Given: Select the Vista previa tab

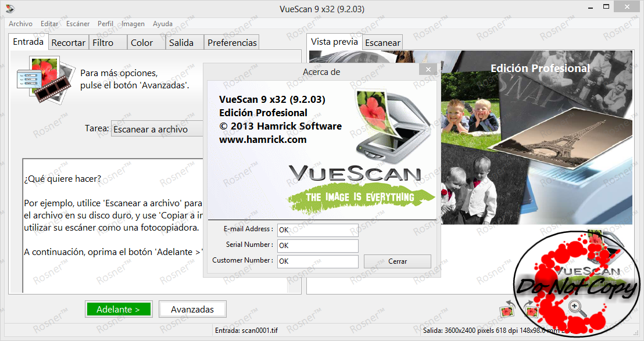Looking at the screenshot, I should pyautogui.click(x=334, y=42).
